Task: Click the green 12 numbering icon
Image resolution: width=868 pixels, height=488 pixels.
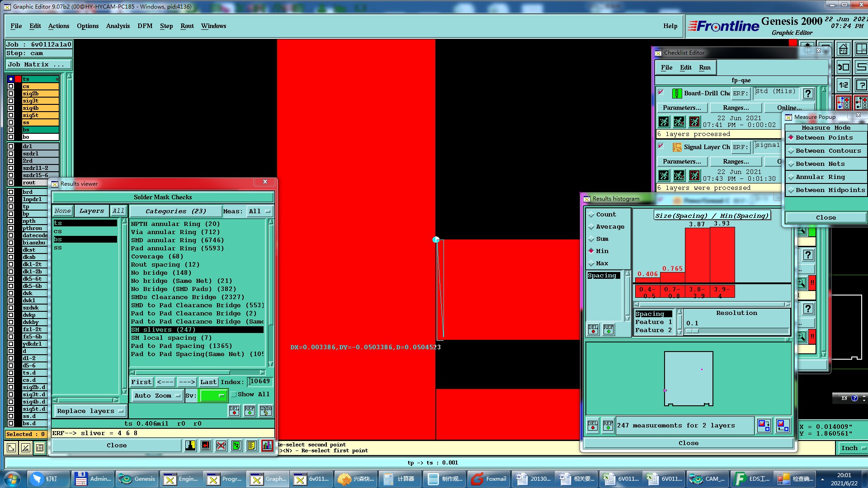Action: click(236, 446)
